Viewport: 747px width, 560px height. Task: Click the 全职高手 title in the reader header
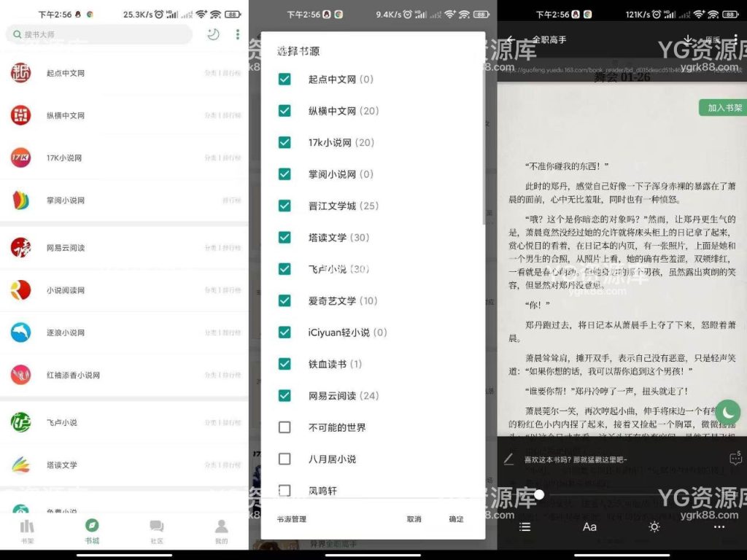tap(549, 39)
